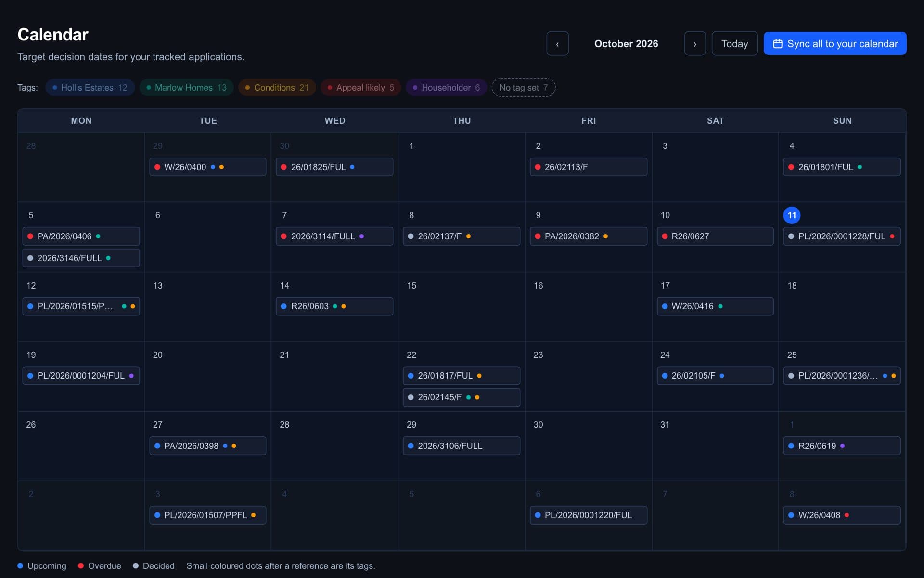Go to next month with right chevron

click(x=695, y=43)
